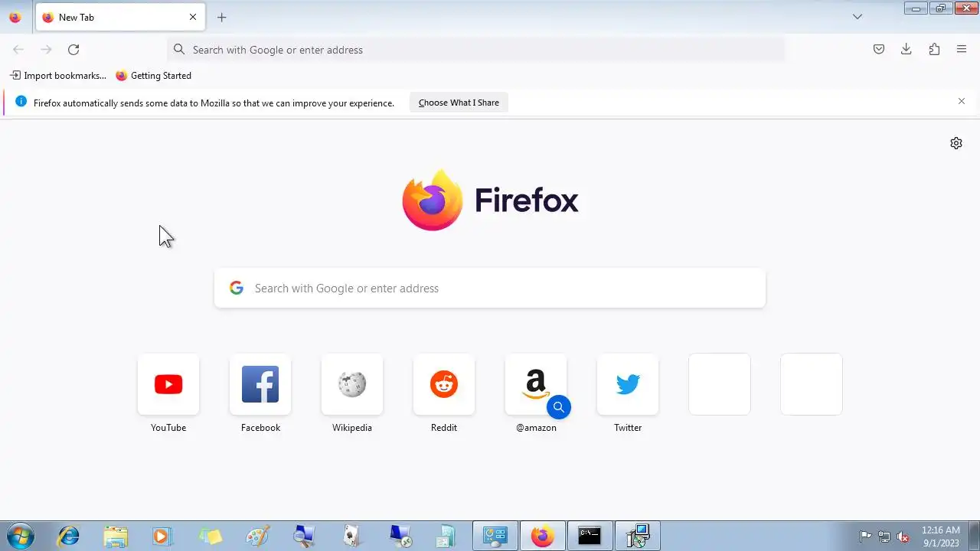Open Paint from the taskbar
The image size is (980, 551).
pos(257,536)
